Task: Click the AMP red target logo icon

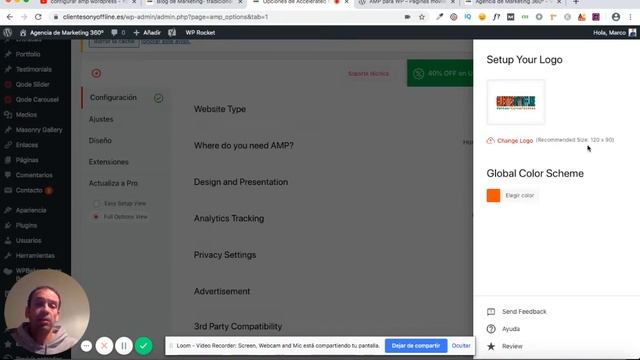Action: pos(96,73)
